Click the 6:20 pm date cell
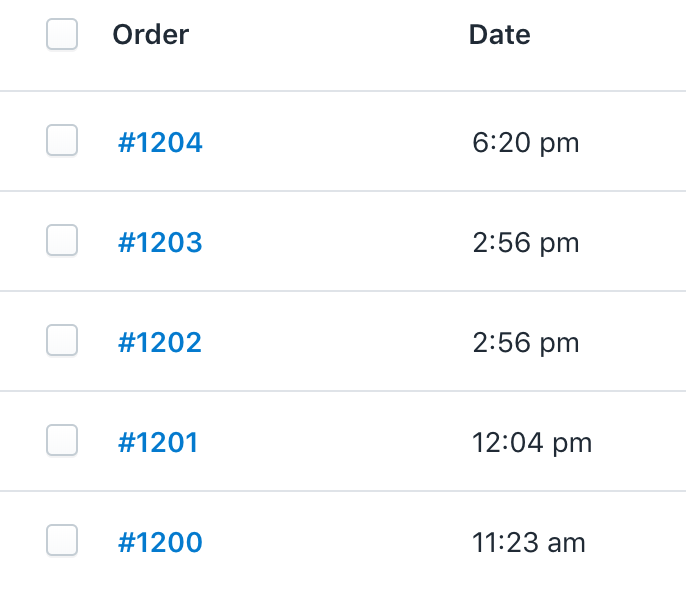This screenshot has height=590, width=686. 525,143
